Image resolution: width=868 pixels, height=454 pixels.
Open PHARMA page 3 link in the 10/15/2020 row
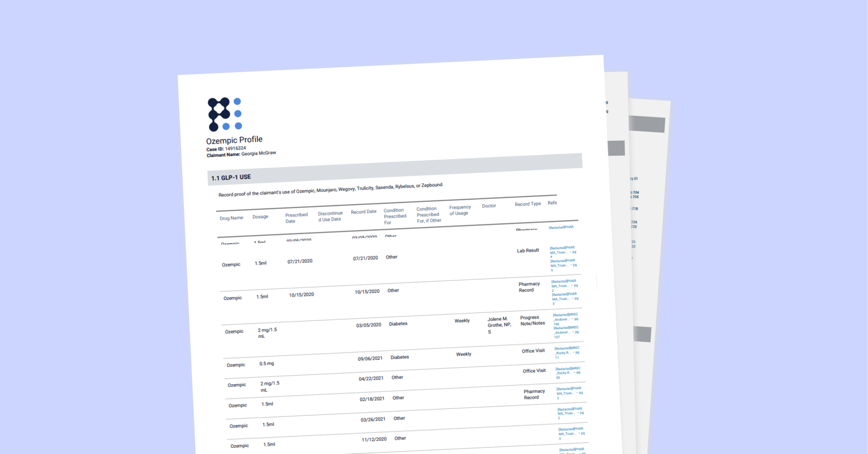coord(566,299)
